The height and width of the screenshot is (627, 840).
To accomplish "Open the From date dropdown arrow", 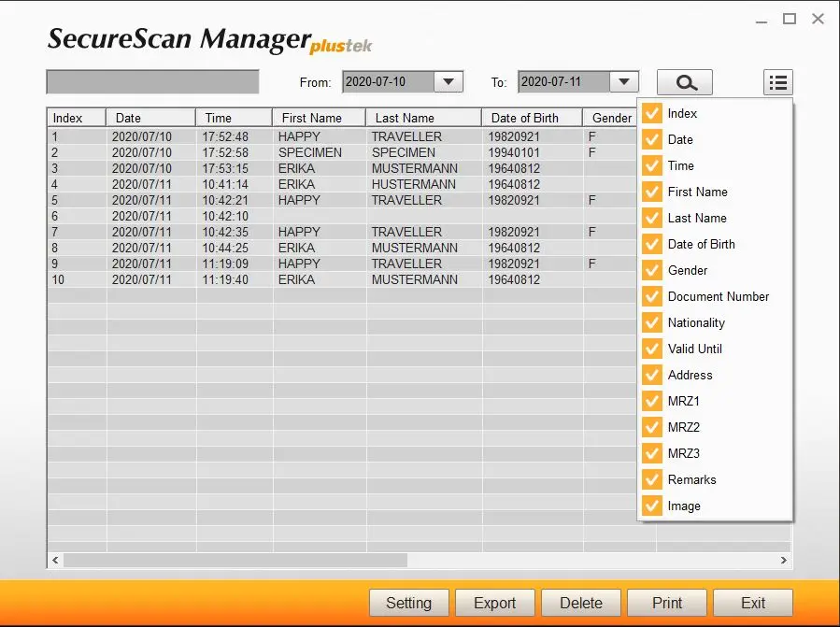I will pyautogui.click(x=448, y=82).
